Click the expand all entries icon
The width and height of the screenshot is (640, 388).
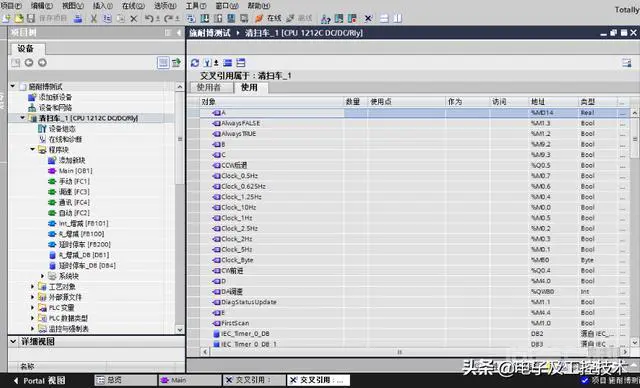click(241, 62)
